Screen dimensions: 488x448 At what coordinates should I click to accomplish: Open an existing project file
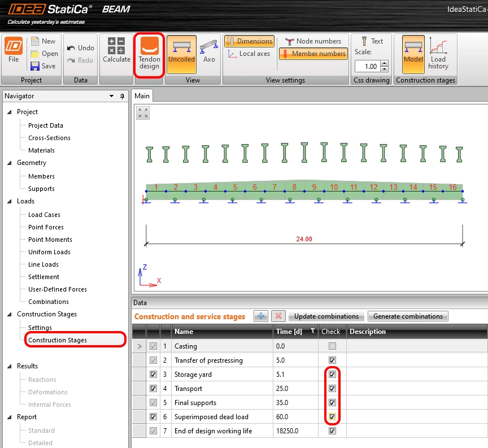[44, 54]
